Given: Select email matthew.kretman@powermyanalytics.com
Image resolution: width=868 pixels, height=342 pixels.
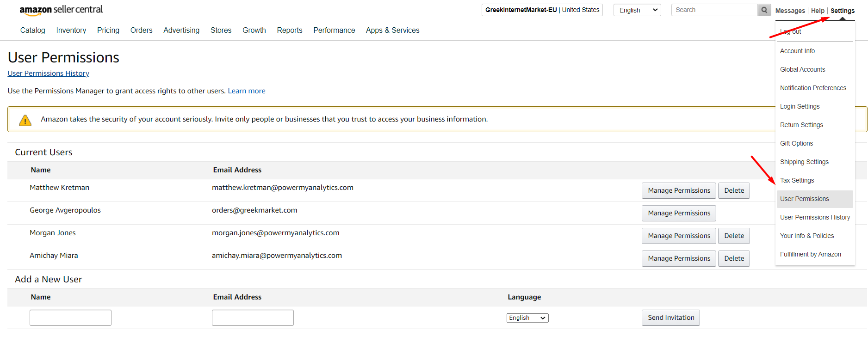Looking at the screenshot, I should tap(283, 188).
